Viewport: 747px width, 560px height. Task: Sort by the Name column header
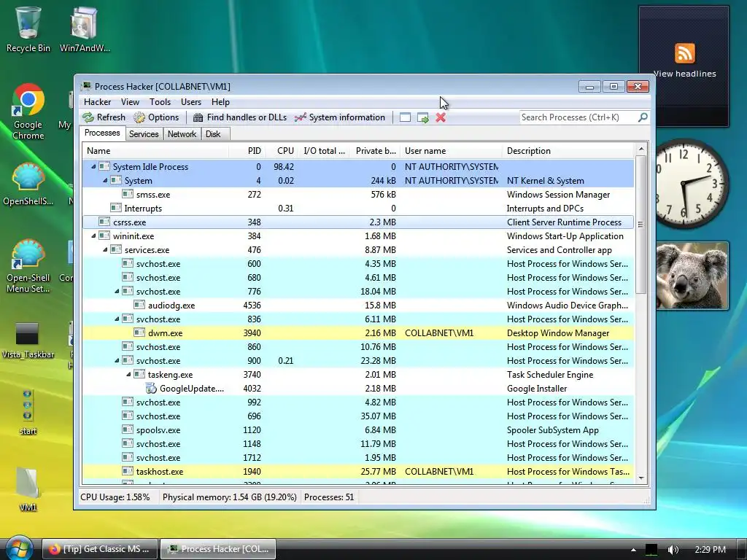point(155,150)
